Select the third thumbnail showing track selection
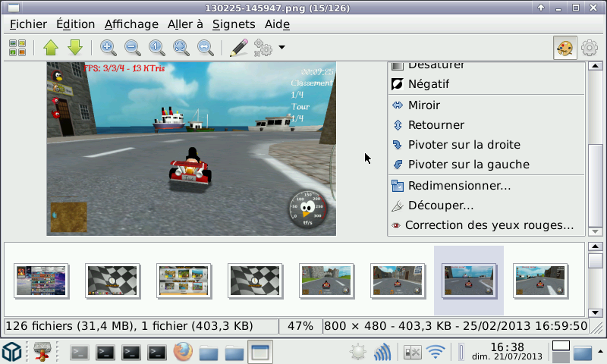 click(x=184, y=281)
